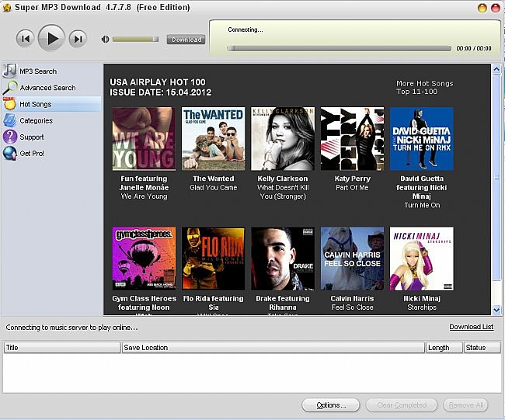The width and height of the screenshot is (505, 420).
Task: Browse the Categories label
Action: pos(36,120)
